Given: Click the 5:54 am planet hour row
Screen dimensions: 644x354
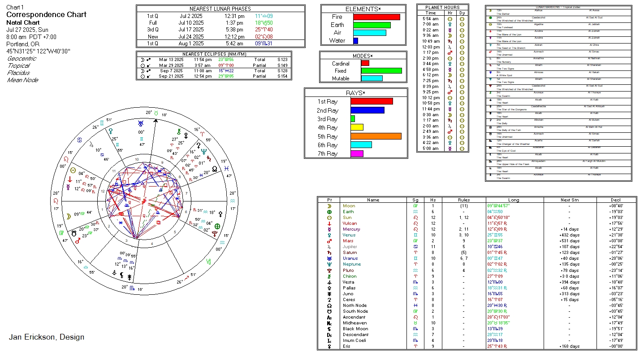Looking at the screenshot, I should pos(442,18).
